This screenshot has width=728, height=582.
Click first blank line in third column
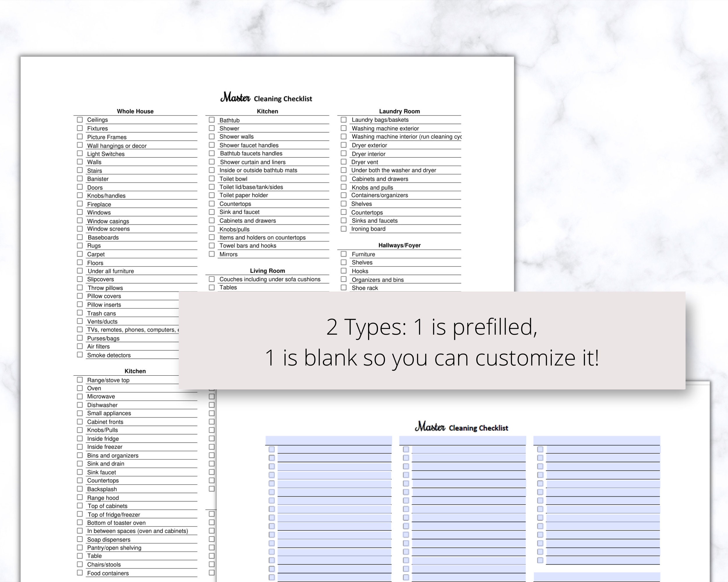[x=603, y=449]
